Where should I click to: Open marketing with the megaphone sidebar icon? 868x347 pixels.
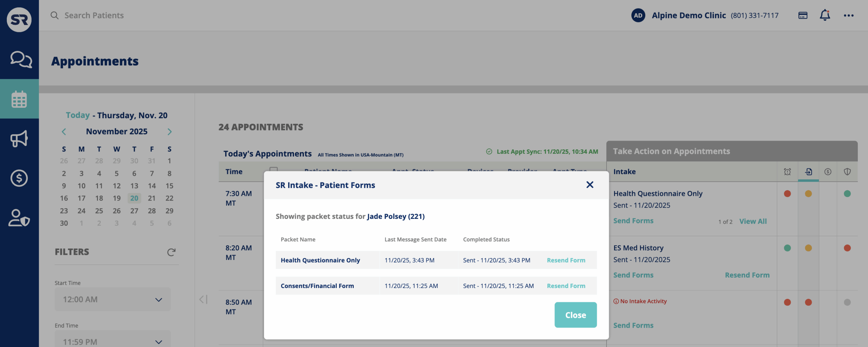19,138
